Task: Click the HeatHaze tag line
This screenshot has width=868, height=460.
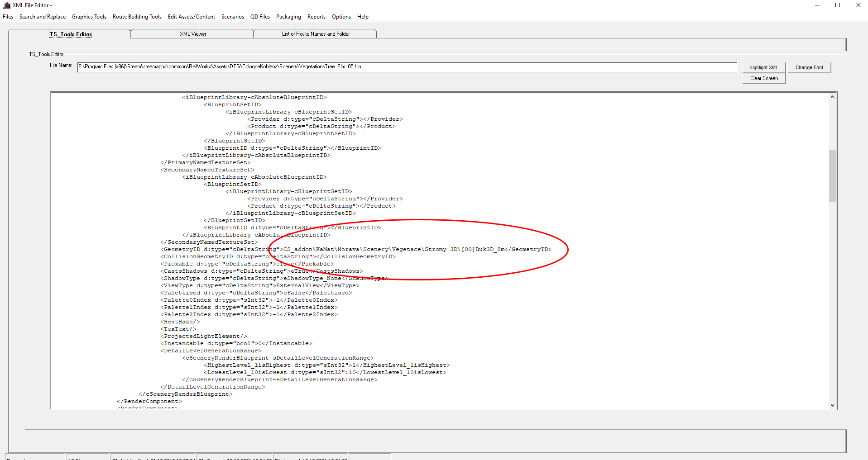Action: [180, 322]
